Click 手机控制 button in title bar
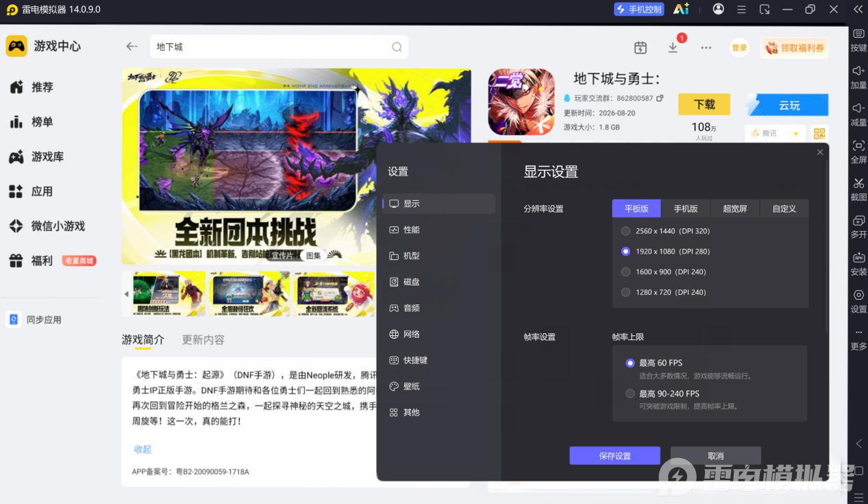Screen dimensions: 868x504 tap(639, 9)
